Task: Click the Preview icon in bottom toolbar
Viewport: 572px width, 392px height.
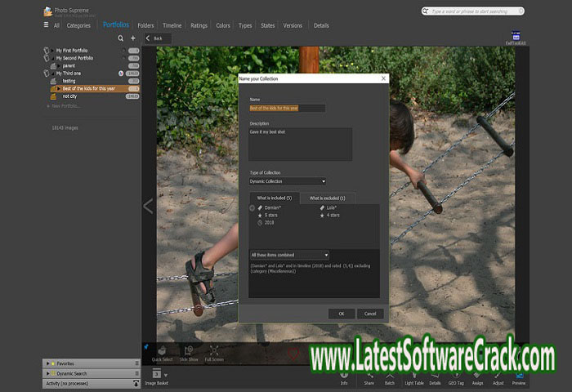Action: (520, 377)
